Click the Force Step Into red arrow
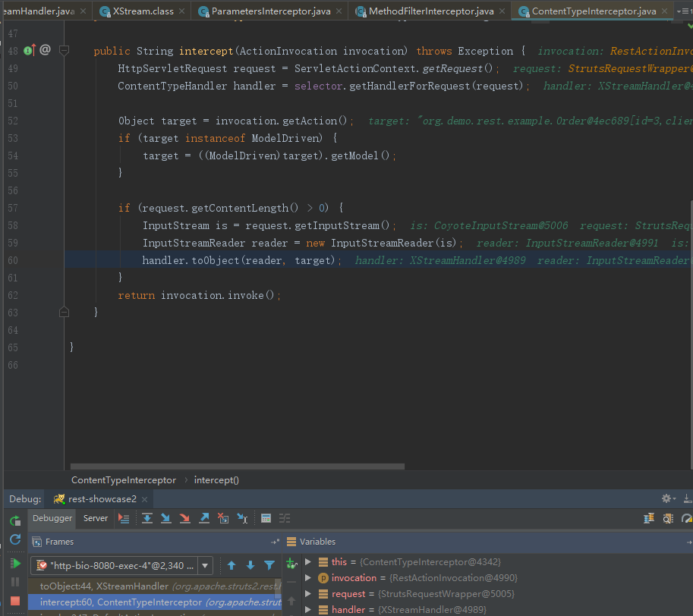 point(184,518)
